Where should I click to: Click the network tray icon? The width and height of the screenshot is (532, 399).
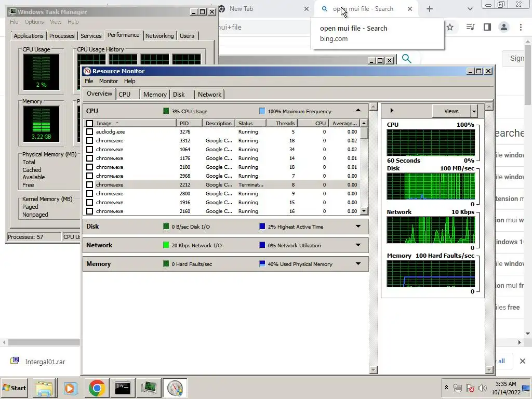[x=458, y=388]
